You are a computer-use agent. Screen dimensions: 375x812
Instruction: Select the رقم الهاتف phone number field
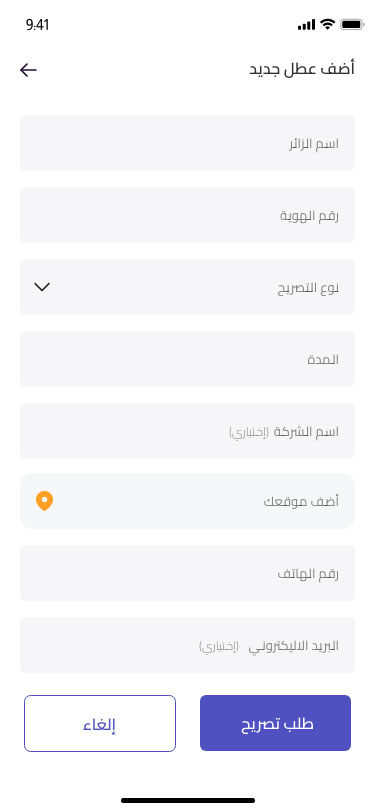coord(188,573)
